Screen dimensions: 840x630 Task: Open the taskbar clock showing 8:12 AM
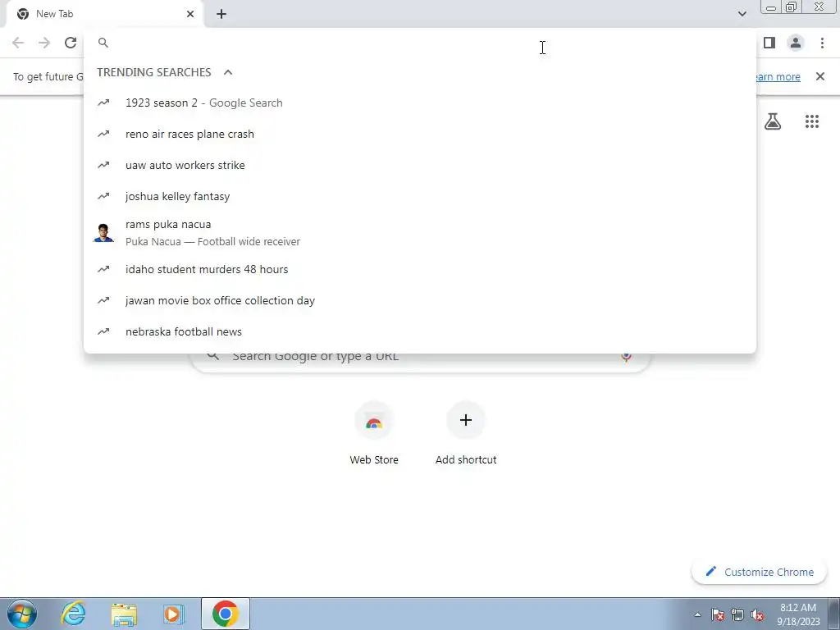[x=798, y=614]
